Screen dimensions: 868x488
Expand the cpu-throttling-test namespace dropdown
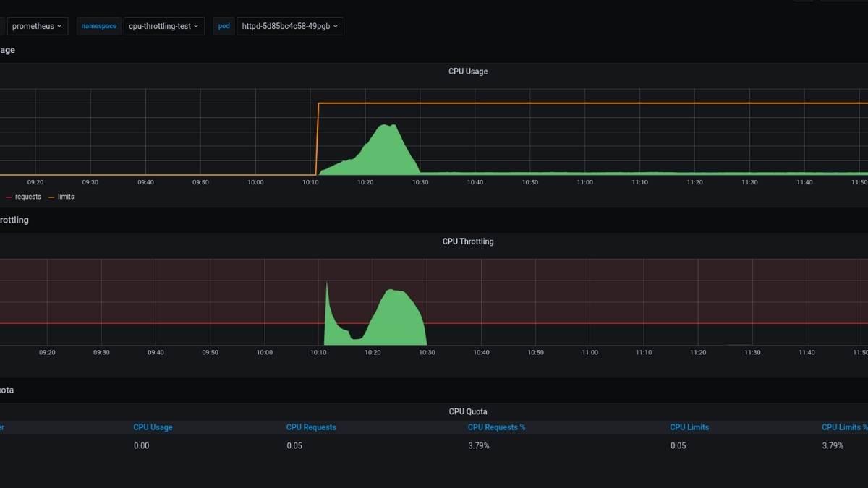pyautogui.click(x=163, y=26)
